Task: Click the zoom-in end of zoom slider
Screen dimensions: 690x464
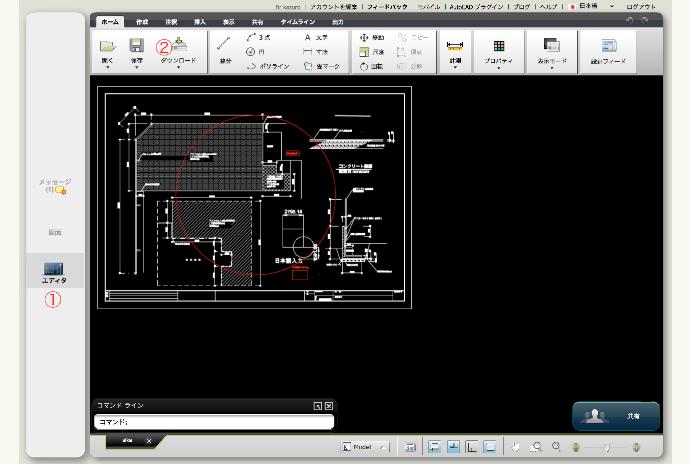Action: pos(636,447)
